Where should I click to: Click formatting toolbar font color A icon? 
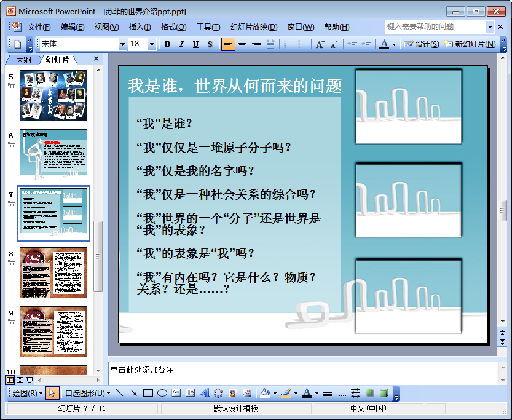(x=384, y=44)
